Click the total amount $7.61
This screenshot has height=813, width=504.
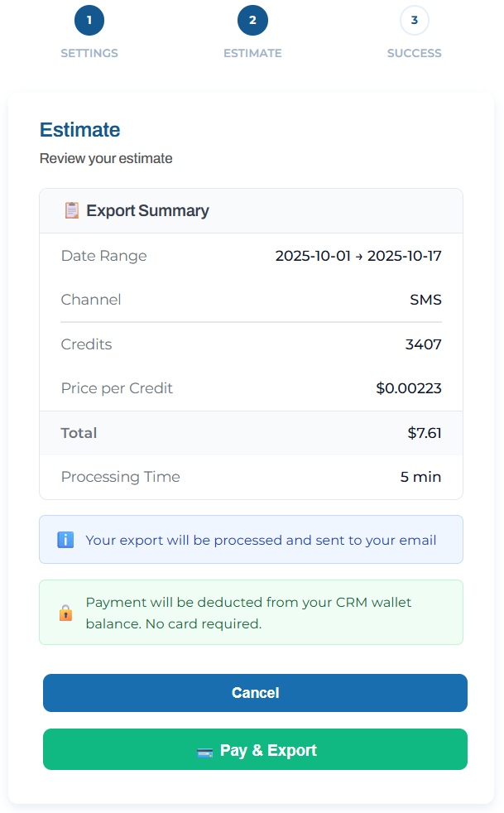[x=424, y=433]
